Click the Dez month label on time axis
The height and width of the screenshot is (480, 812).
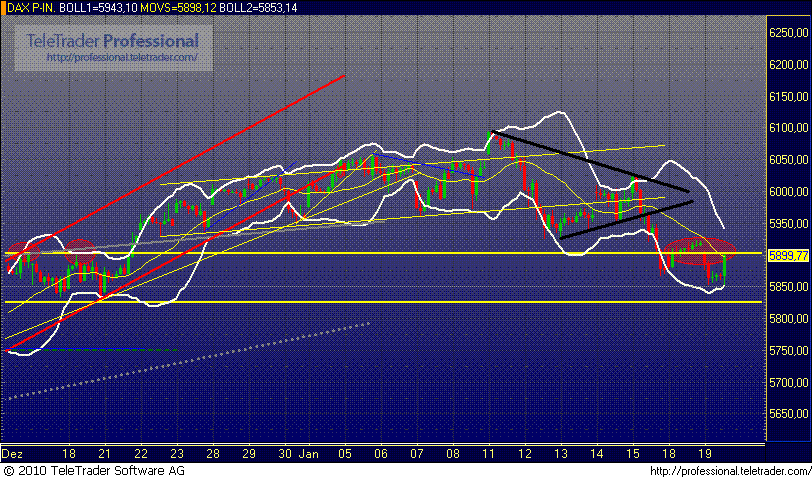click(12, 454)
